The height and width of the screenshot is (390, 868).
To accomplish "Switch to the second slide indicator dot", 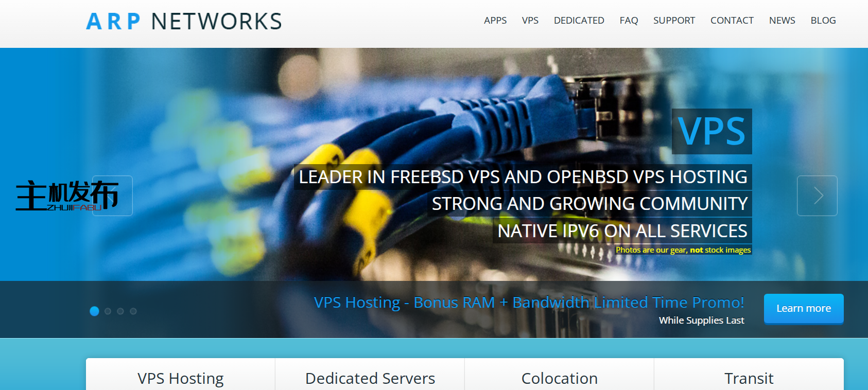I will (x=108, y=311).
